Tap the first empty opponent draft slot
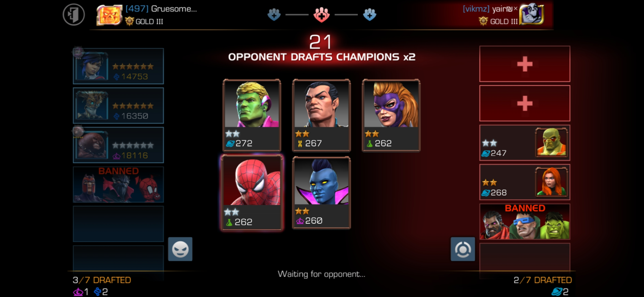 [x=525, y=64]
